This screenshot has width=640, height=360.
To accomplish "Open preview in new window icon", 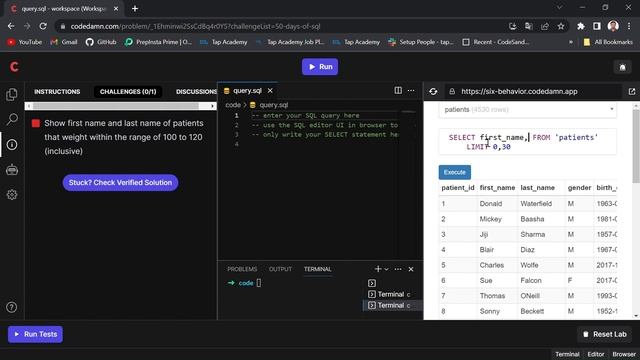I will click(x=632, y=91).
